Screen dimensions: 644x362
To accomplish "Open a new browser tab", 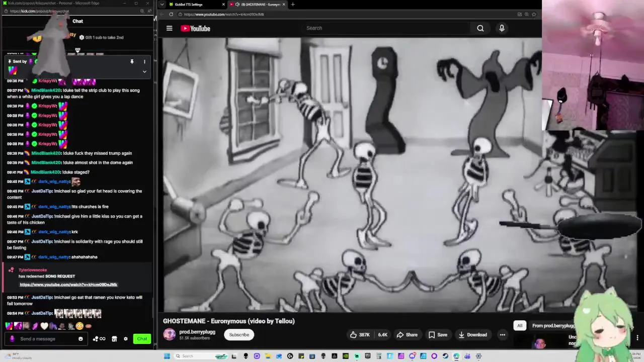I will [293, 5].
